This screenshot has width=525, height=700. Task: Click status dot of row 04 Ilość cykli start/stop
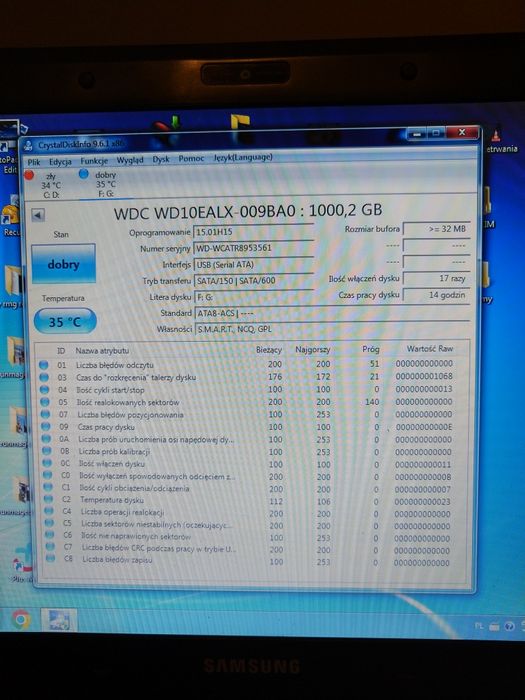tap(44, 390)
